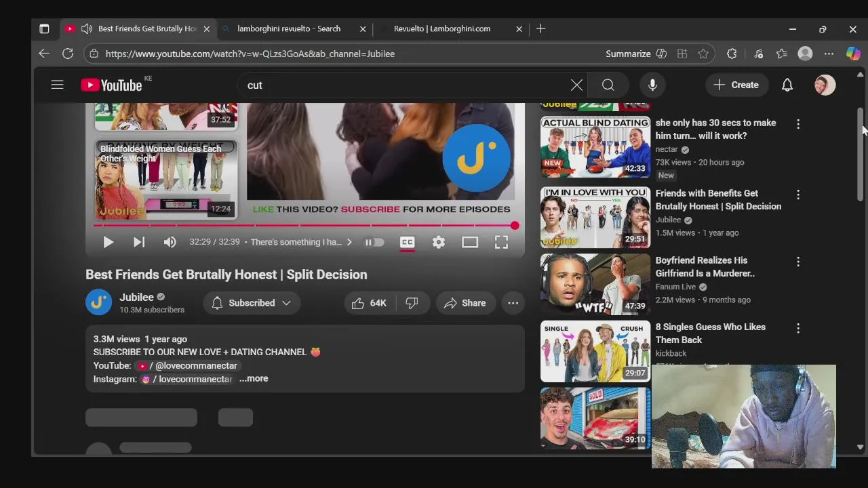
Task: Open YouTube notifications bell
Action: [787, 85]
